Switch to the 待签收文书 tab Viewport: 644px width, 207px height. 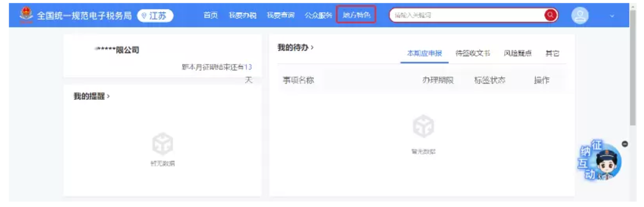click(x=473, y=53)
